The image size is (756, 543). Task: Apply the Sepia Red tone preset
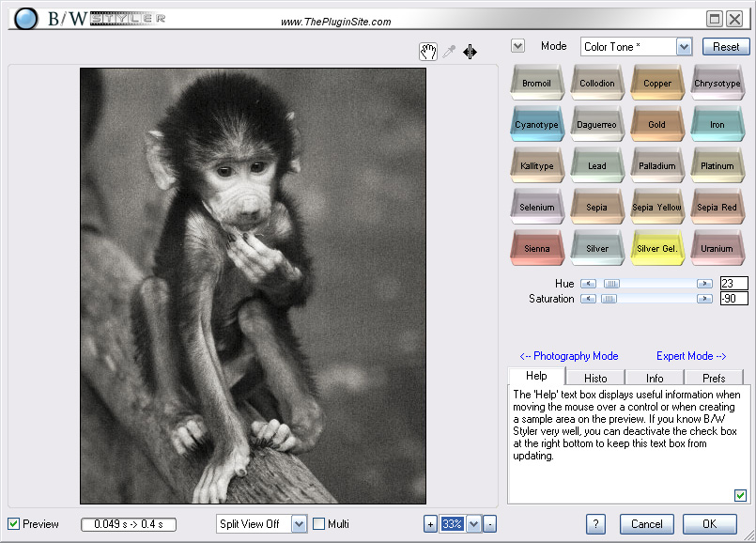click(x=717, y=207)
